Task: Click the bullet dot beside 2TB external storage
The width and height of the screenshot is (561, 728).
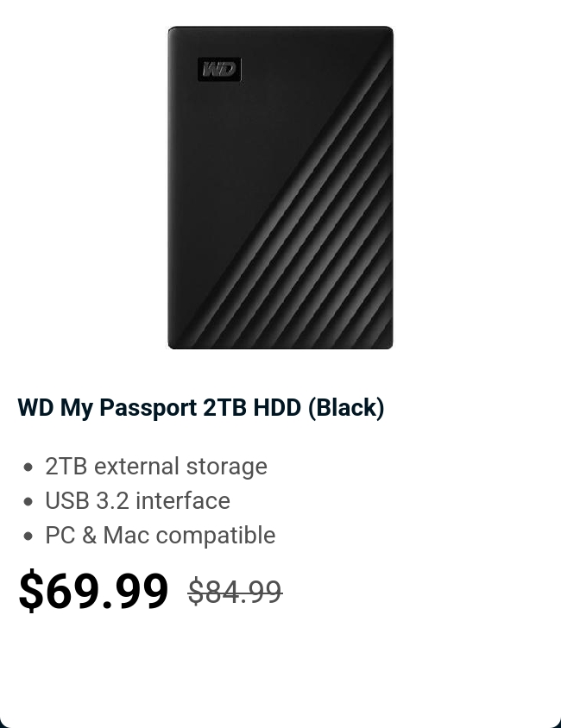Action: click(28, 467)
